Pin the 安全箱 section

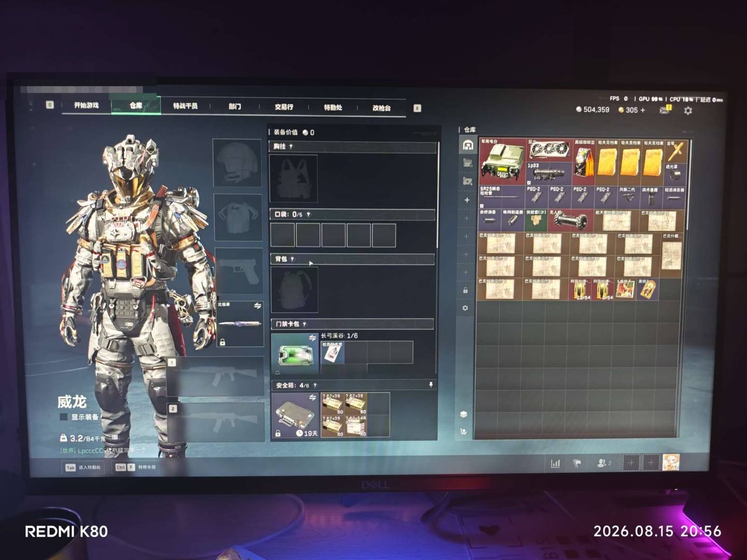coord(431,385)
